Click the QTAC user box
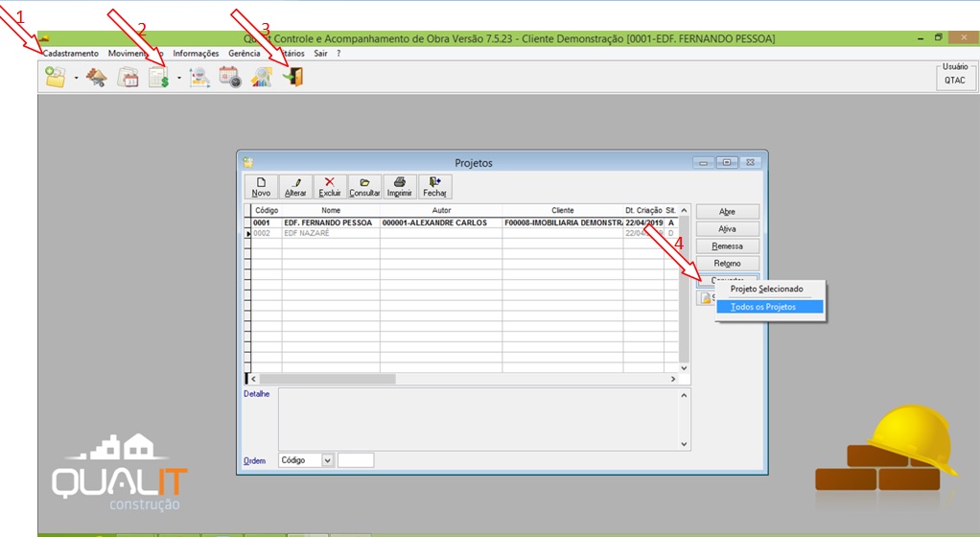980x537 pixels. (x=954, y=77)
